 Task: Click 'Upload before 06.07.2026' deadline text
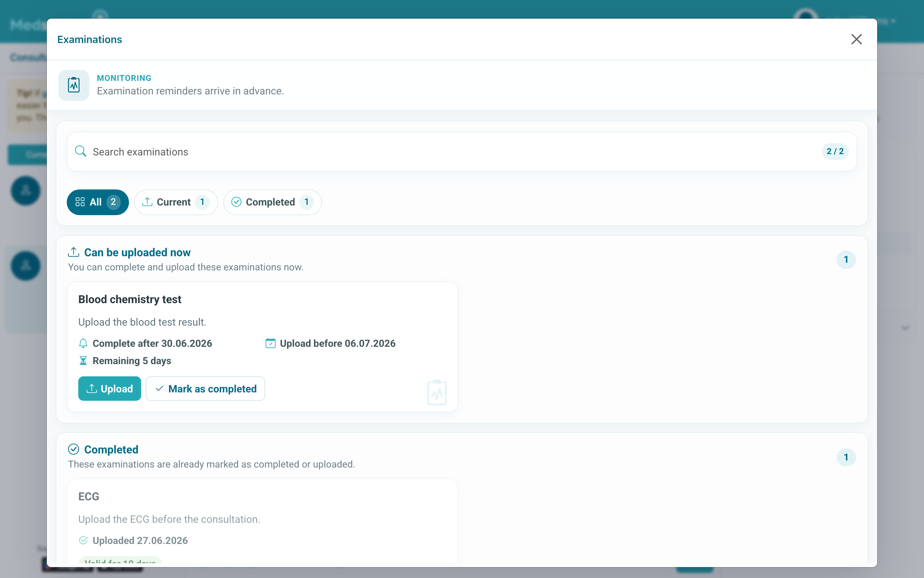[x=338, y=343]
